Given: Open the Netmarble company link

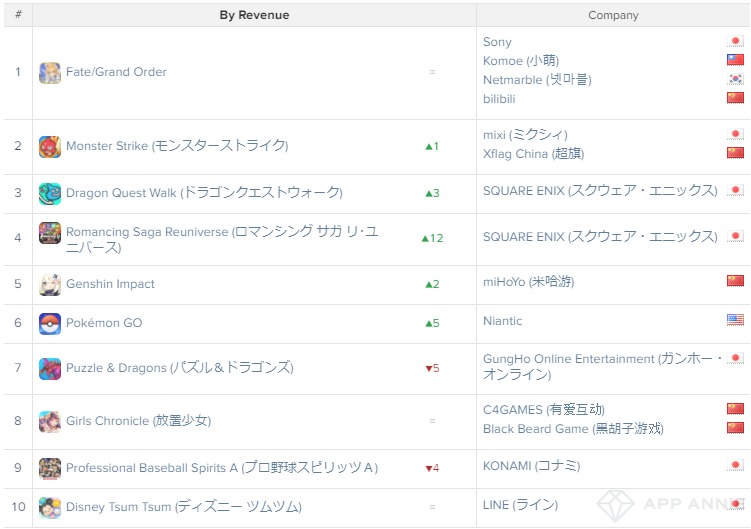Looking at the screenshot, I should [537, 80].
